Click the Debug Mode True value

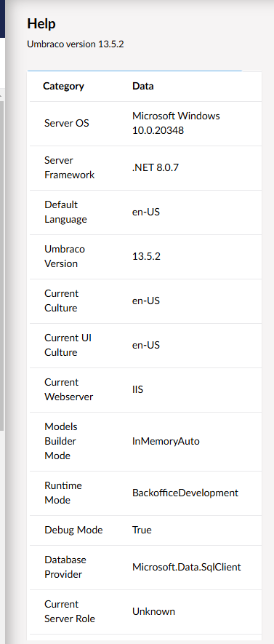click(x=142, y=530)
